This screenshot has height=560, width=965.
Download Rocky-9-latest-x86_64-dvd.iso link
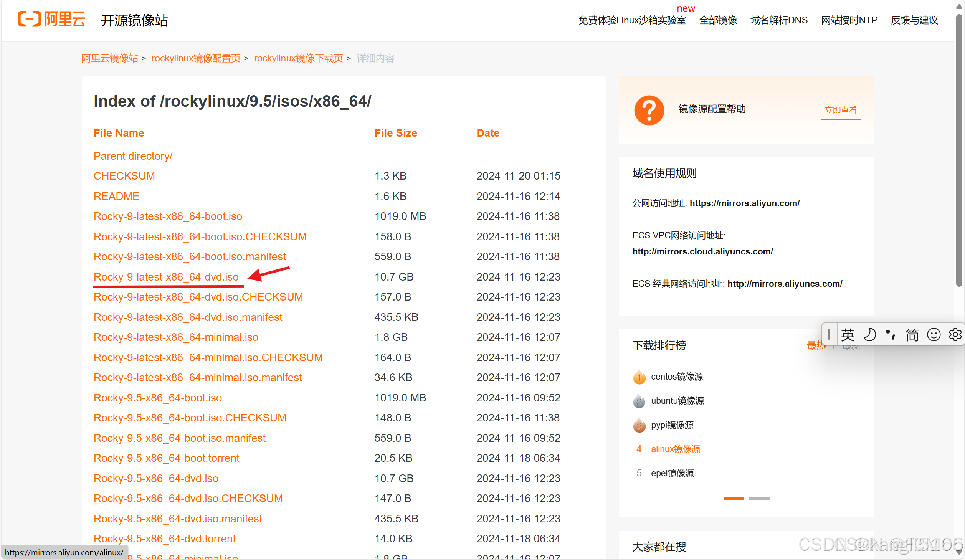point(166,277)
